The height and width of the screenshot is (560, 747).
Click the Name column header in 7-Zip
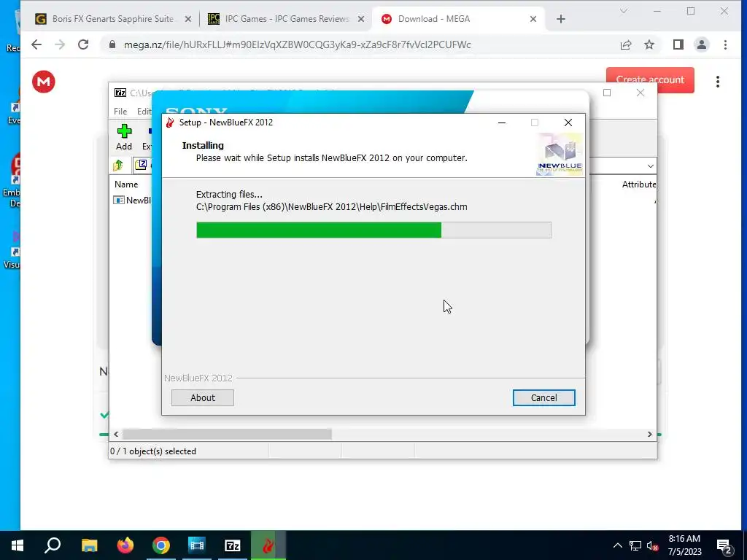[x=126, y=184]
